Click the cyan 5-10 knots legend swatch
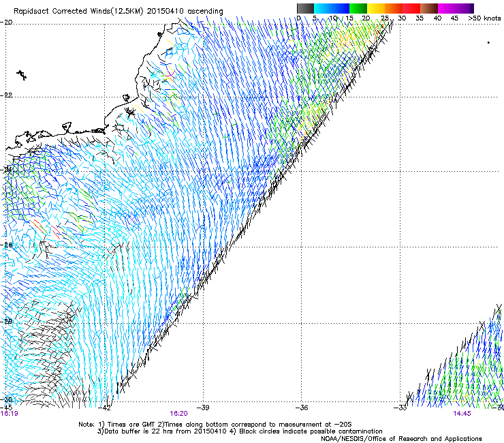This screenshot has width=504, height=443. tap(323, 8)
